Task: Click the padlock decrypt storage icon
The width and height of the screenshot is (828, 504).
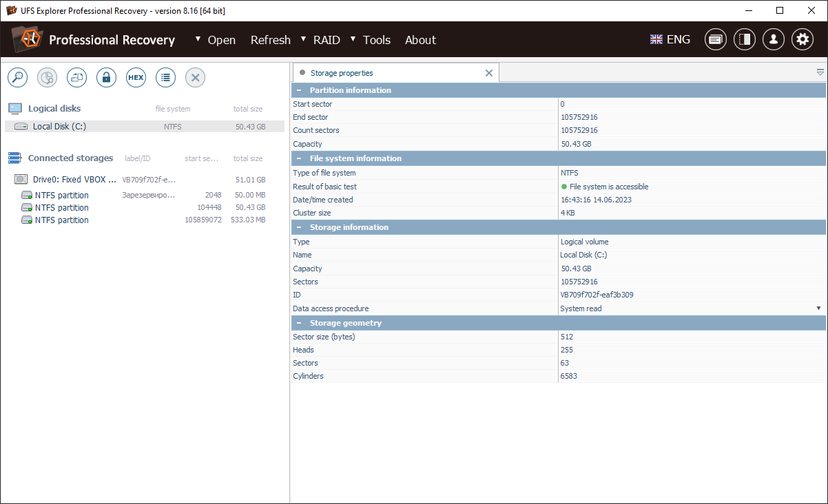Action: 106,78
